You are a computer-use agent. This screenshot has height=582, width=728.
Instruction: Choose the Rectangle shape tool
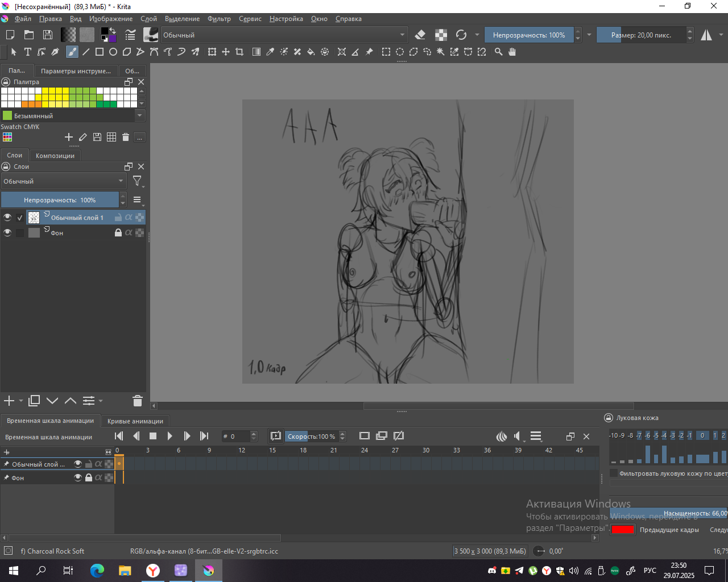[x=100, y=52]
